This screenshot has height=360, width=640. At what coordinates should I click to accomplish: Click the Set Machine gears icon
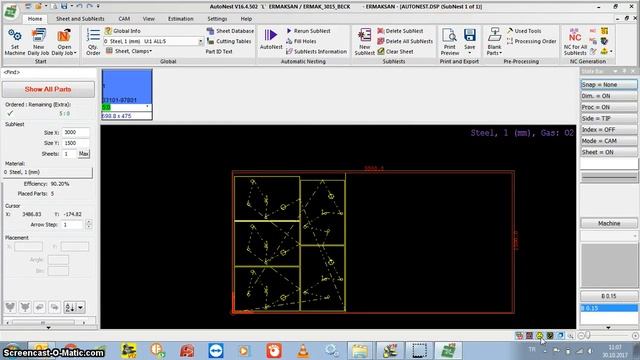click(15, 36)
